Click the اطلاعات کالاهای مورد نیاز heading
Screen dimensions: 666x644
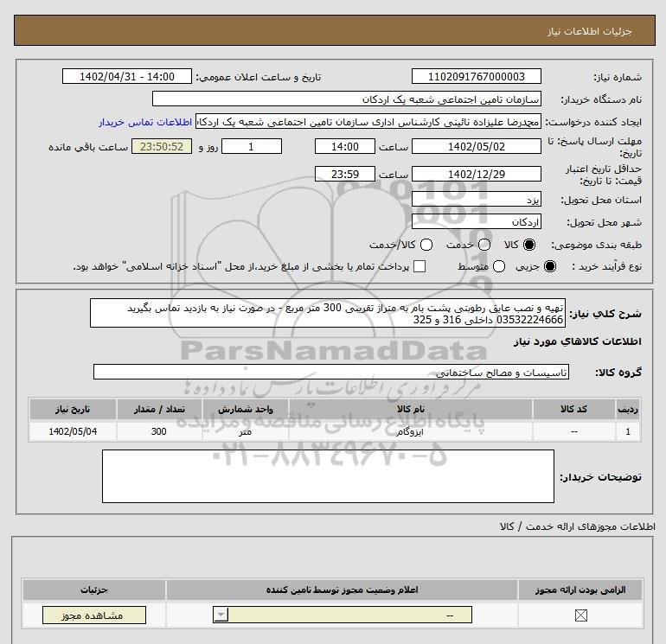pyautogui.click(x=578, y=341)
